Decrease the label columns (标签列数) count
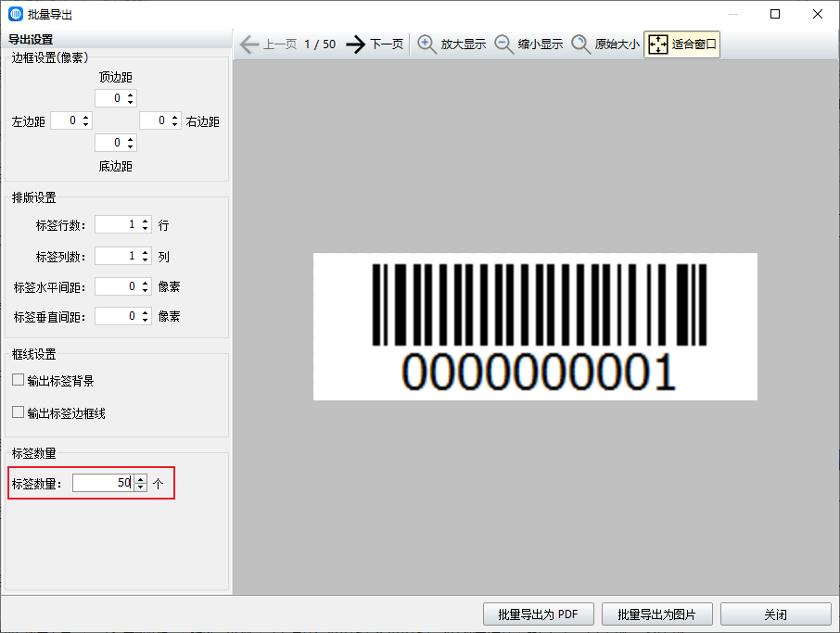Image resolution: width=840 pixels, height=633 pixels. click(x=146, y=260)
